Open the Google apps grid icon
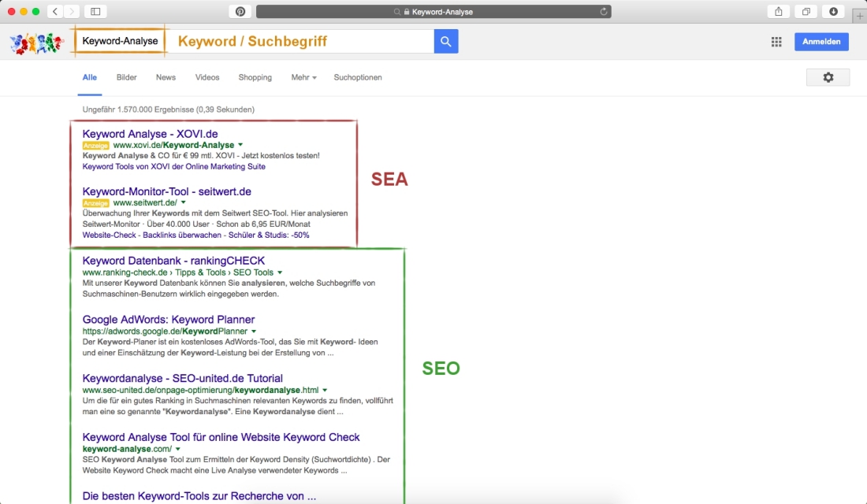This screenshot has height=504, width=867. (x=776, y=42)
